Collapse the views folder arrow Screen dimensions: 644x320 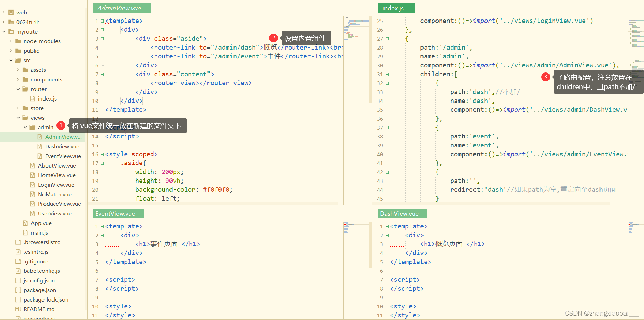18,118
